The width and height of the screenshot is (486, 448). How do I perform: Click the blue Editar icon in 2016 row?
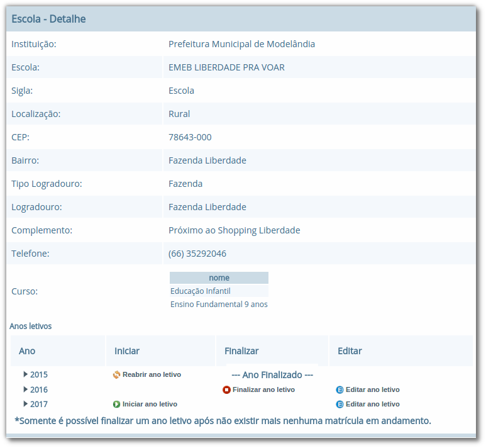point(340,389)
